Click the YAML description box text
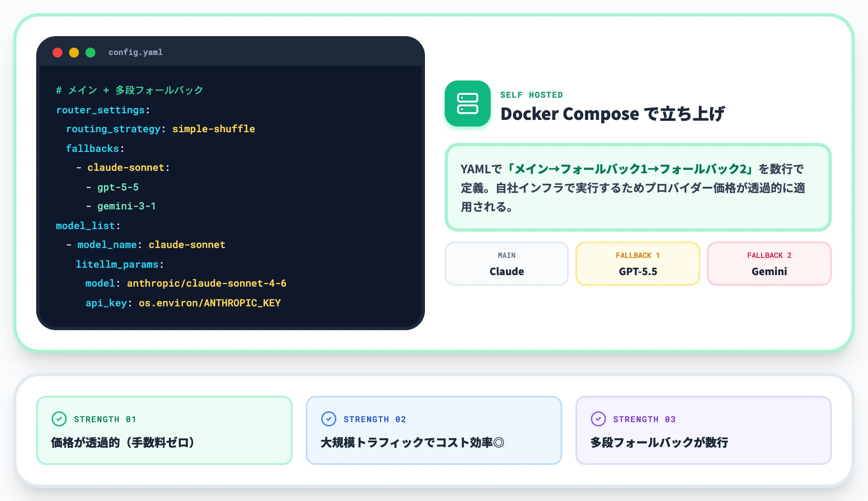This screenshot has height=501, width=868. pyautogui.click(x=633, y=188)
